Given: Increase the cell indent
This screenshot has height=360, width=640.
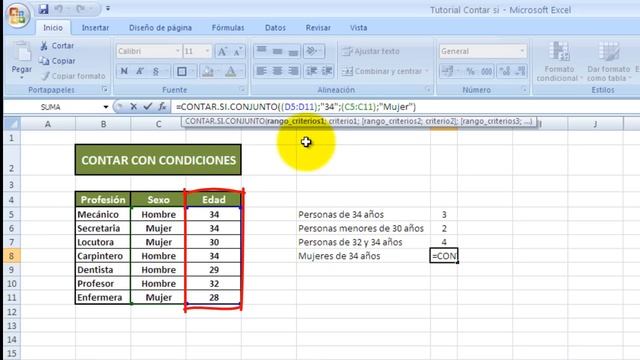Looking at the screenshot, I should (x=327, y=71).
